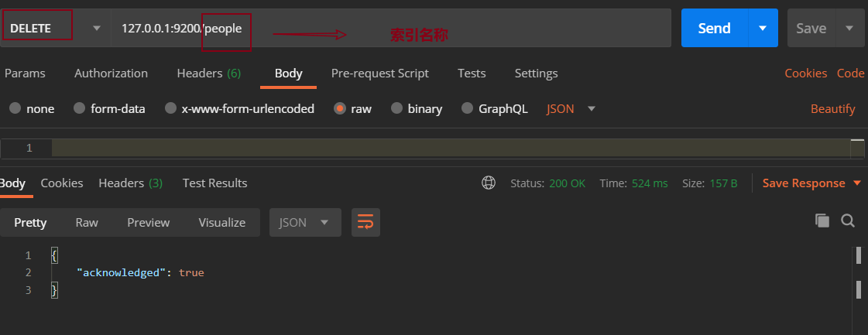
Task: Select the raw body type
Action: [340, 109]
